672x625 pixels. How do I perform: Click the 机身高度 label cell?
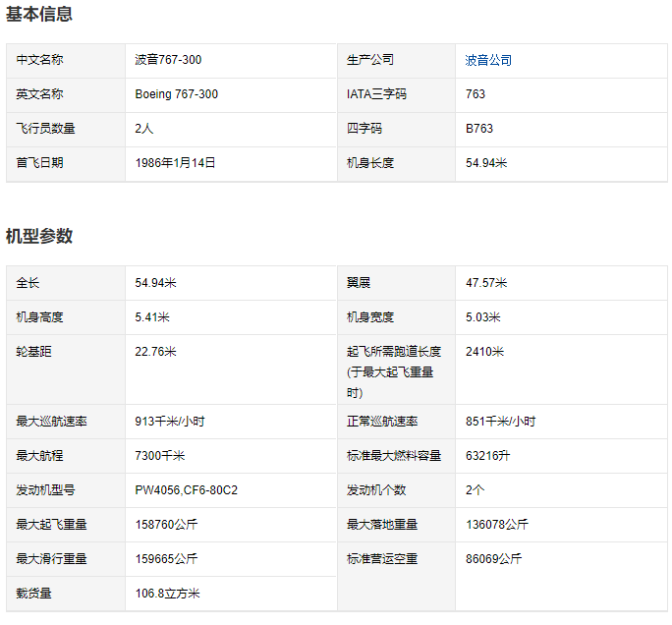(66, 317)
